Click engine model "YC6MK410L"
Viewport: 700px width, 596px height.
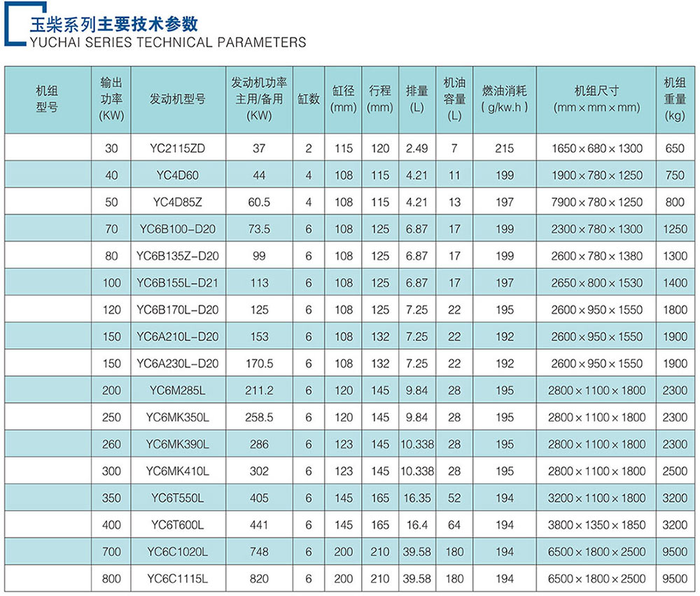pos(178,471)
